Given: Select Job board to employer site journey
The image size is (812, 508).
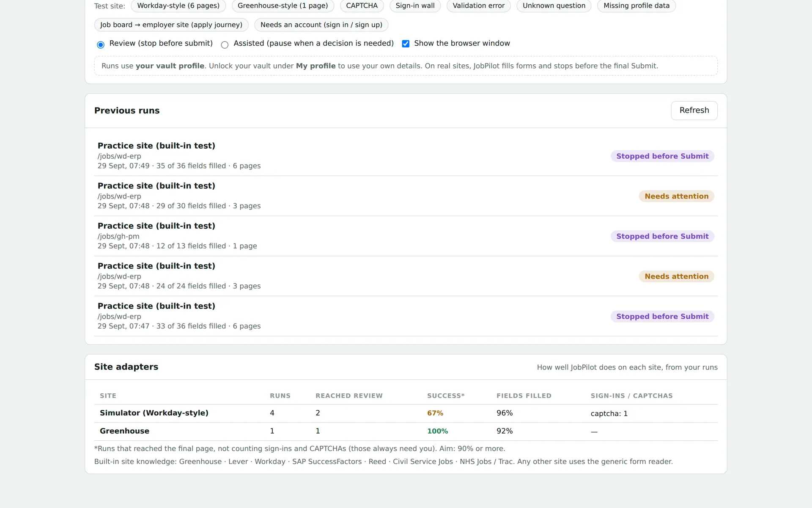Looking at the screenshot, I should (171, 25).
